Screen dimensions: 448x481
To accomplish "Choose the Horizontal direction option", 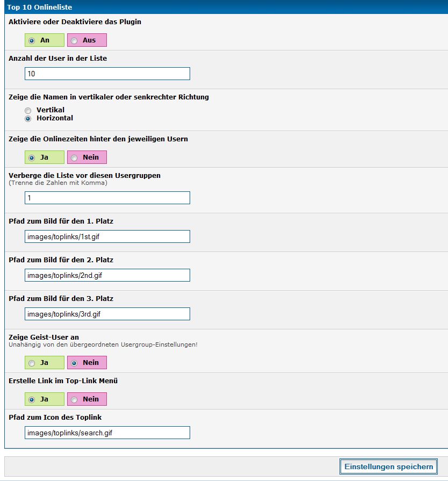I will tap(28, 119).
